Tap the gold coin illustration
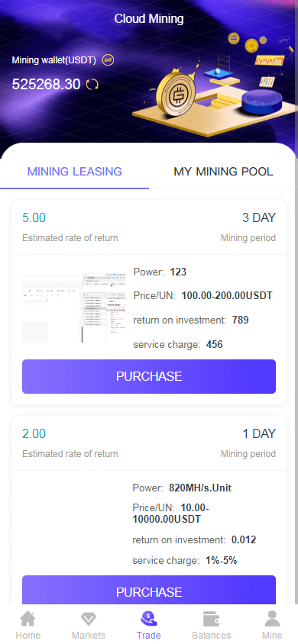The image size is (298, 644). (x=177, y=95)
